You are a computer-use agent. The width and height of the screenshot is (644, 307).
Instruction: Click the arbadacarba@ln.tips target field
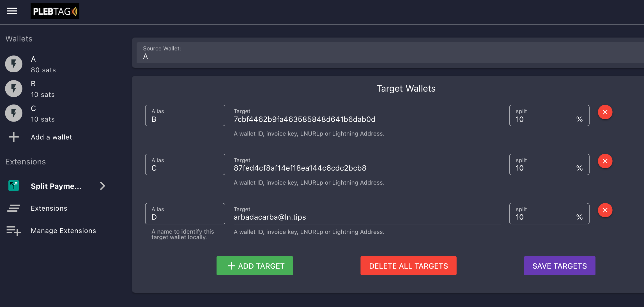click(367, 217)
